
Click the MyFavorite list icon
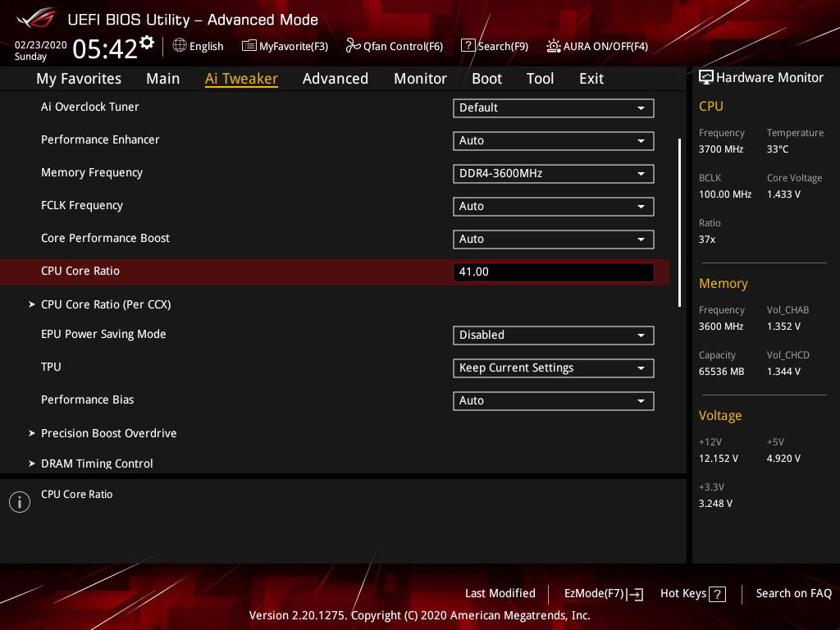point(249,46)
